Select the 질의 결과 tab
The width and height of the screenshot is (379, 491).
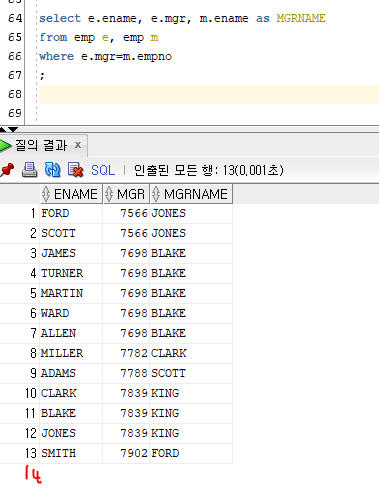coord(41,145)
